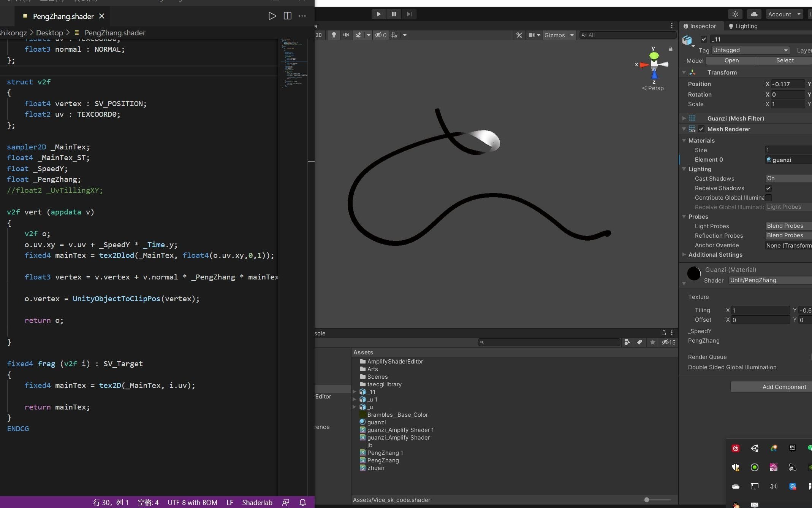Disable the Mesh Renderer component checkbox
Viewport: 812px width, 508px height.
[701, 129]
